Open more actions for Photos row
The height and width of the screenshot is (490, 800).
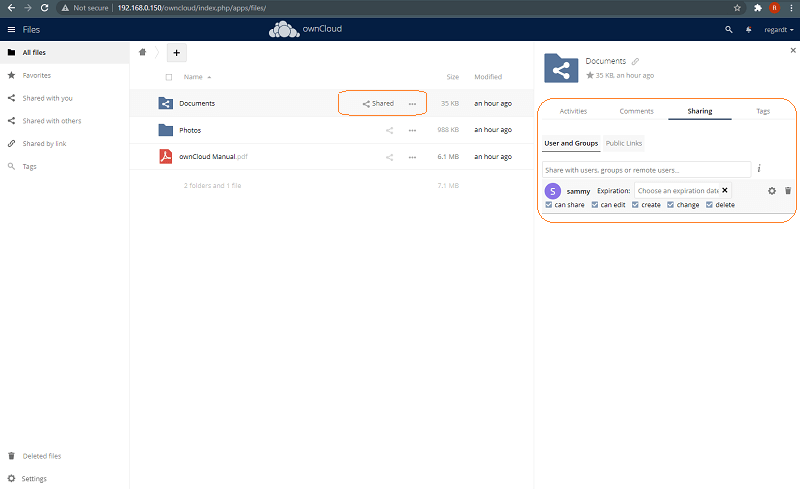pos(412,130)
